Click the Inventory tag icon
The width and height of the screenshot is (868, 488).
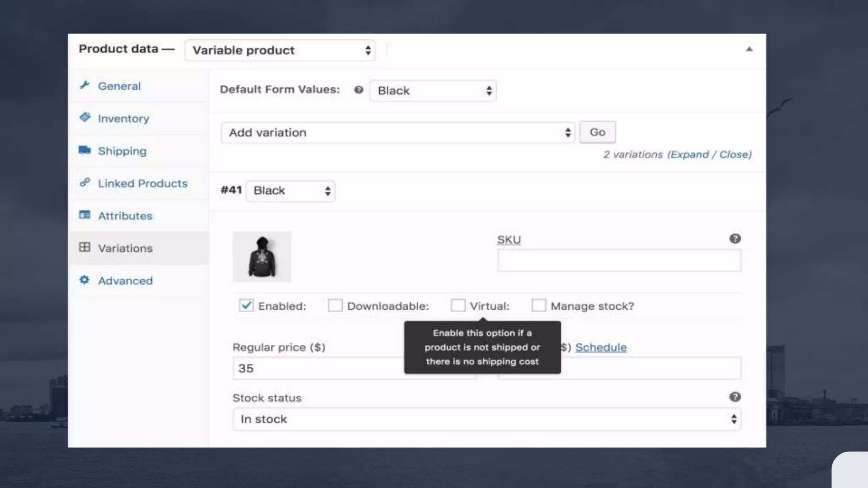pos(85,117)
